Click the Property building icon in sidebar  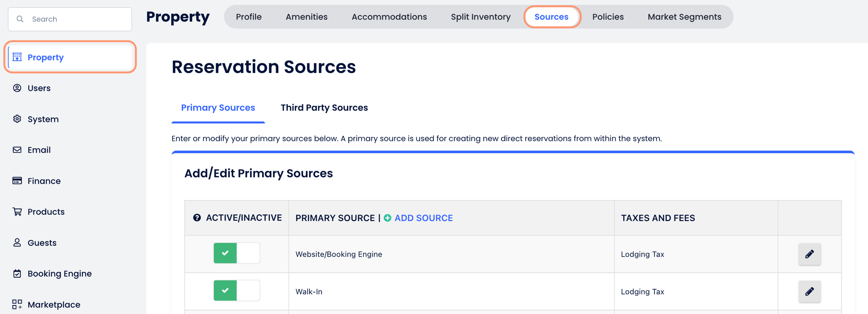[17, 57]
